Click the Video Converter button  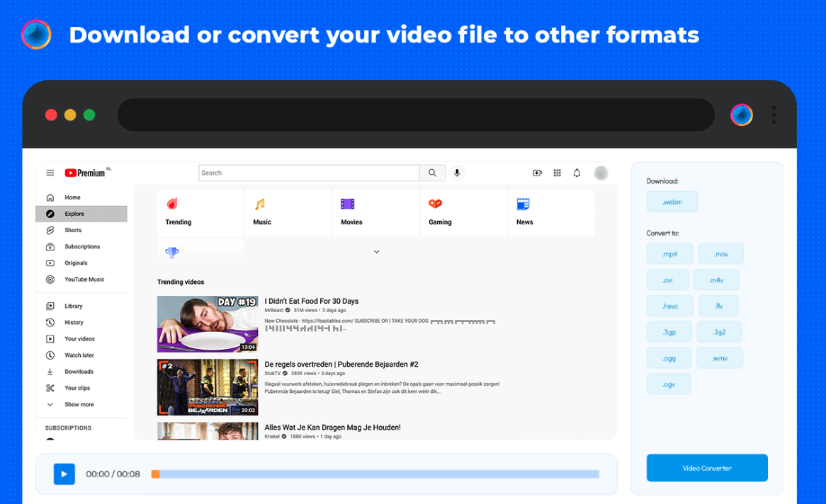(707, 468)
